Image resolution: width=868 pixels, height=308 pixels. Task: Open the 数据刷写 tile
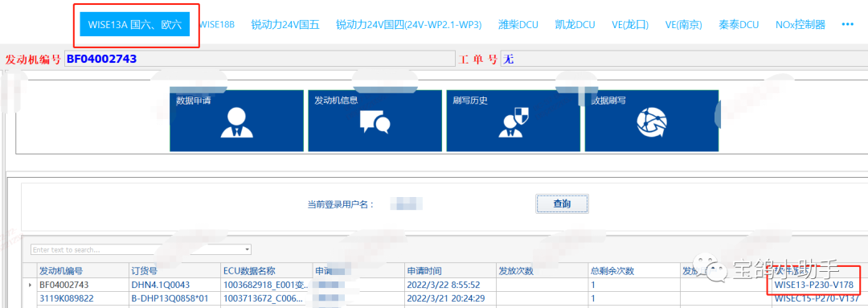click(x=652, y=120)
